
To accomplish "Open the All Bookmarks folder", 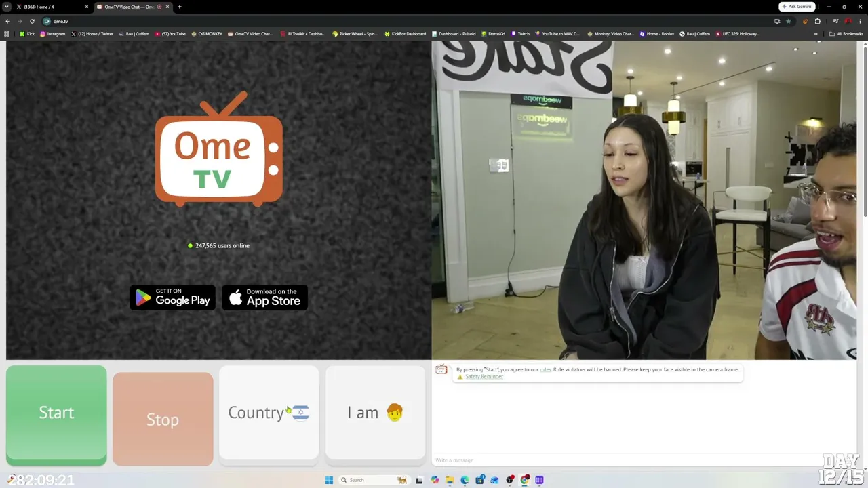I will tap(846, 33).
